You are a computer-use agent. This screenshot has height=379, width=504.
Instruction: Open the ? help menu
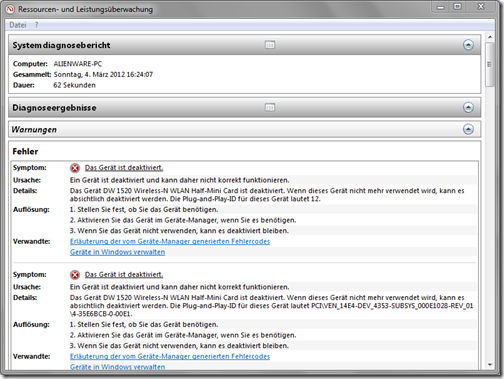(36, 25)
